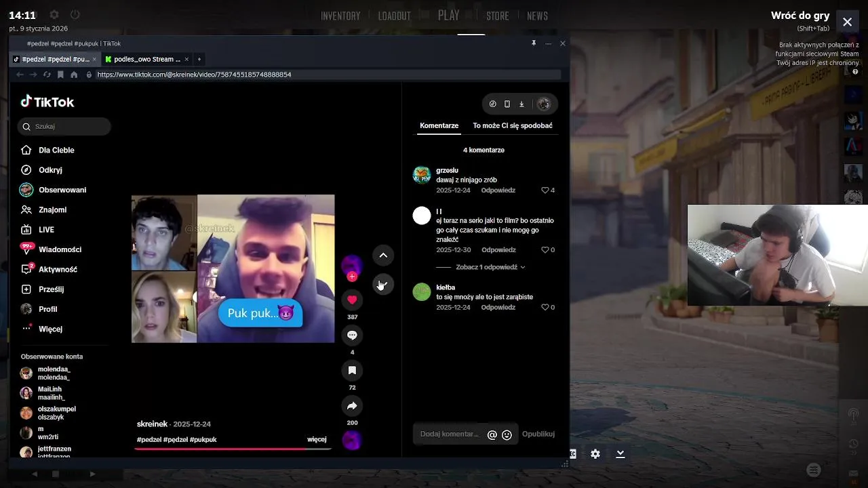
Task: Open followed account molendaa_
Action: [45, 373]
